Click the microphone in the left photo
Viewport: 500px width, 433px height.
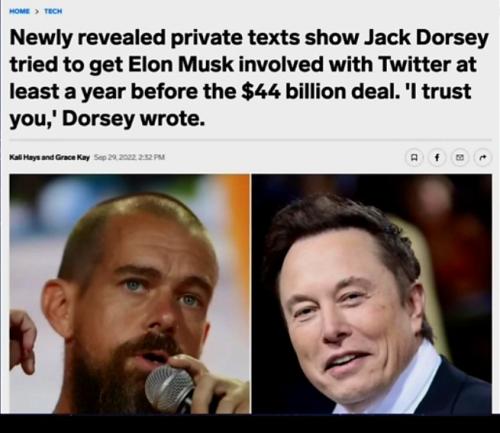[x=172, y=388]
